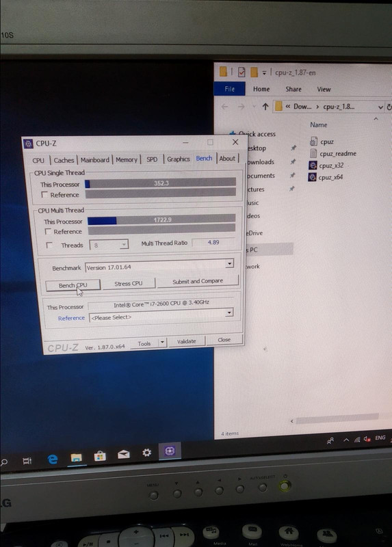Click the Close button in CPU-Z
Viewport: 392px width, 547px height.
click(x=224, y=340)
